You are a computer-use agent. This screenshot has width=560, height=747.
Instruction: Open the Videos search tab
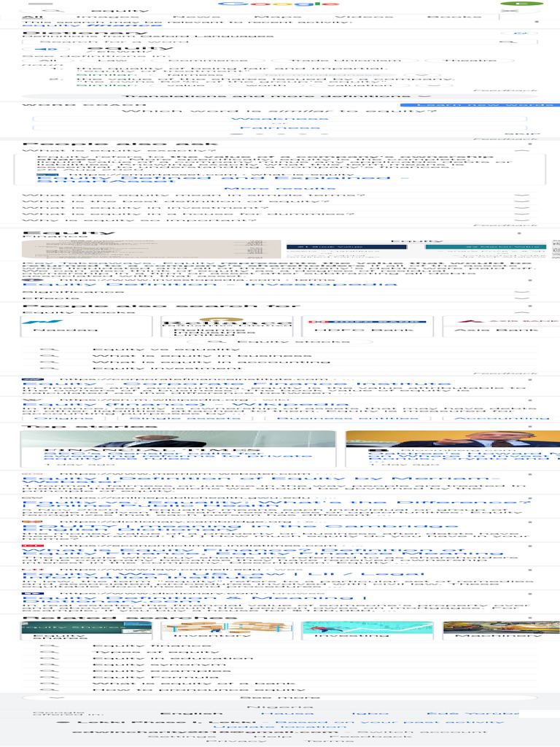coord(364,17)
